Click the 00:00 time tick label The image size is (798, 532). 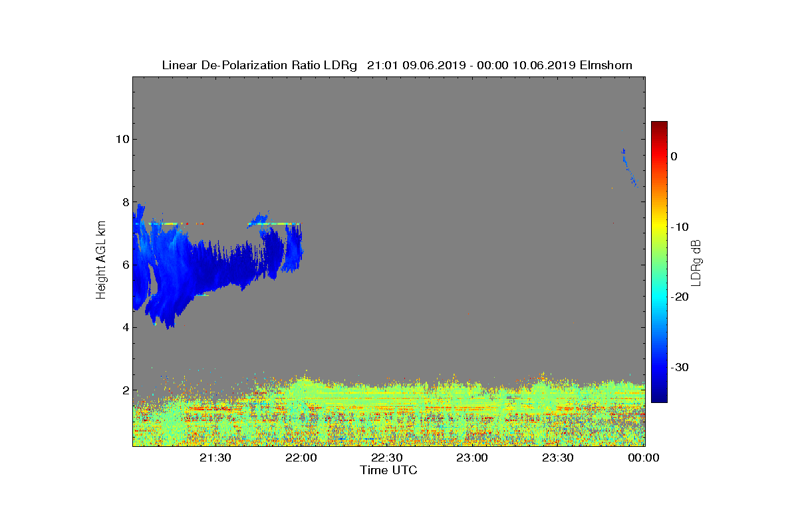click(x=644, y=458)
